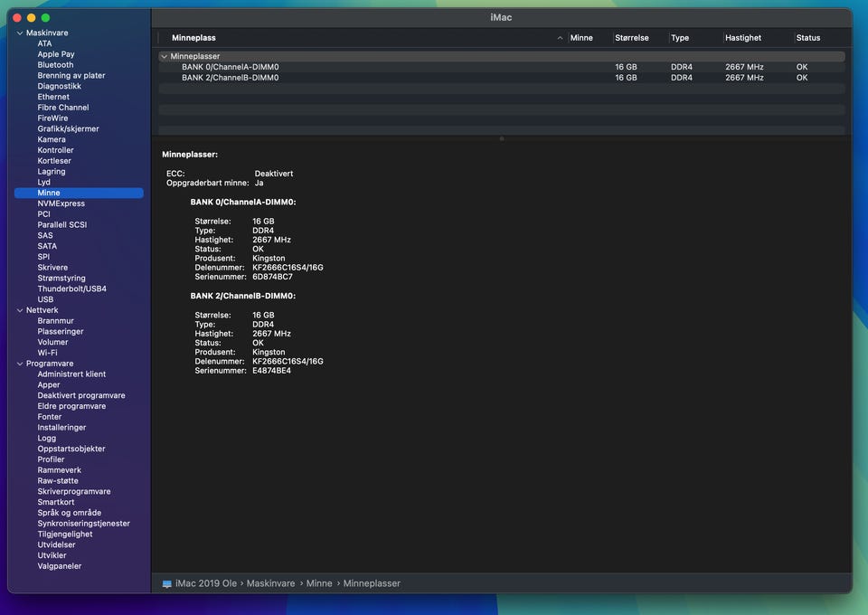The height and width of the screenshot is (615, 868).
Task: Select Rammeverk in the sidebar
Action: pyautogui.click(x=60, y=470)
